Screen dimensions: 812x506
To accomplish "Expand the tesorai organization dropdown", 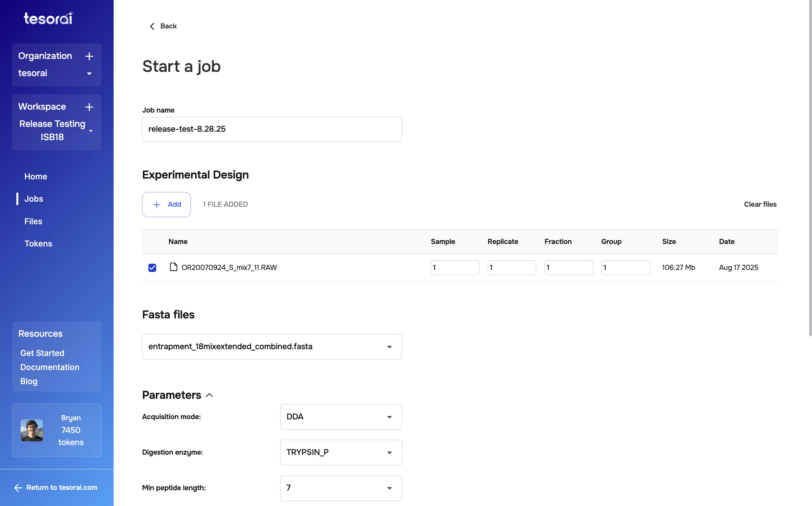I will [89, 74].
